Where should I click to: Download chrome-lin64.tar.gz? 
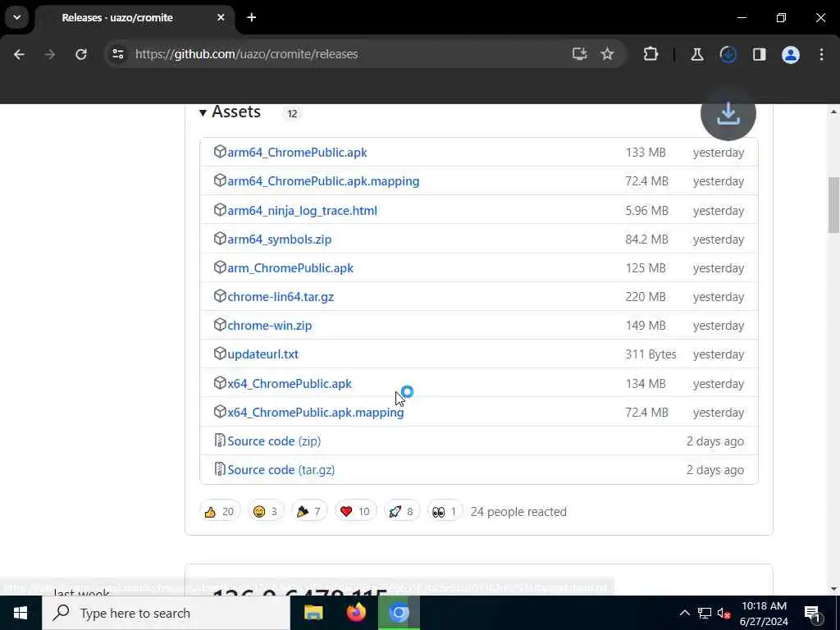[x=281, y=297]
